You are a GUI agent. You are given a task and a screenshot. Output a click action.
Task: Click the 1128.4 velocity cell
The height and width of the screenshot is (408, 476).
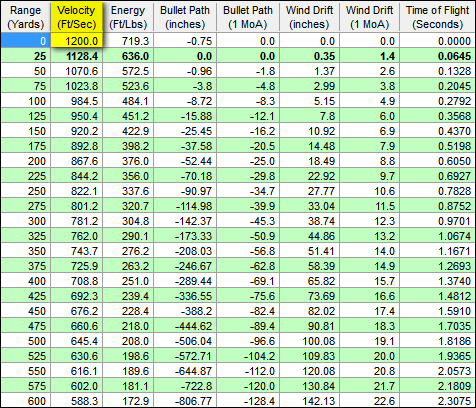coord(76,56)
